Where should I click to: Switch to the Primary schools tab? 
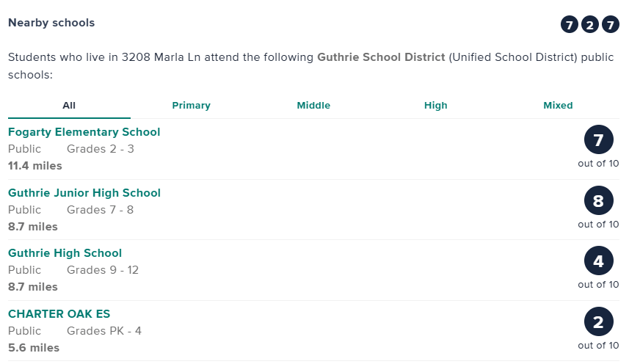click(x=192, y=106)
